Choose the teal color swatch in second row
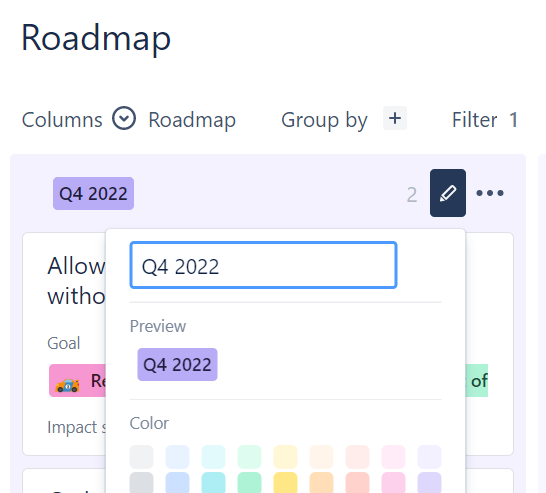Image resolution: width=546 pixels, height=493 pixels. [213, 483]
